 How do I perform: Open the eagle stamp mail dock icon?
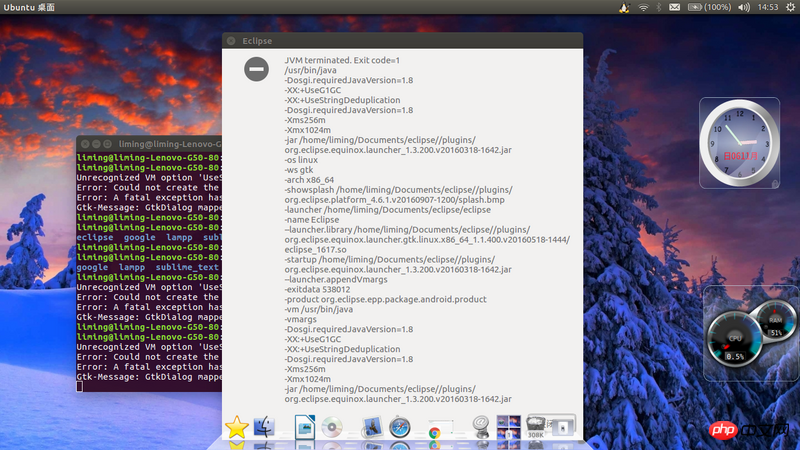(x=372, y=427)
